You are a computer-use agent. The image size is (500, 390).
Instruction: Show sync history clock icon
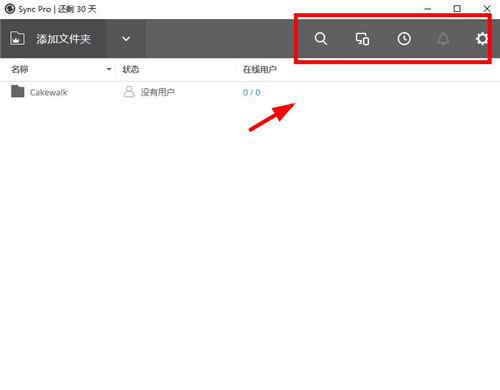coord(404,39)
